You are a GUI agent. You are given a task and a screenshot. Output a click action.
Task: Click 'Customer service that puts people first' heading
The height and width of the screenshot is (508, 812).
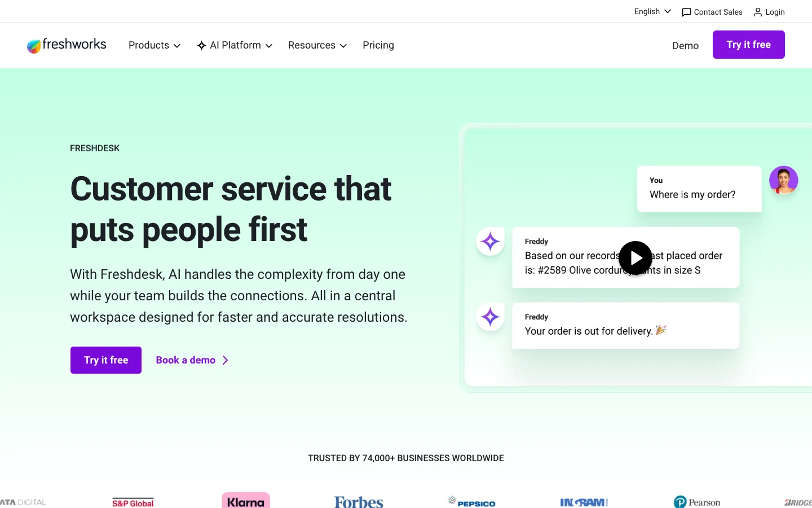[x=231, y=209]
